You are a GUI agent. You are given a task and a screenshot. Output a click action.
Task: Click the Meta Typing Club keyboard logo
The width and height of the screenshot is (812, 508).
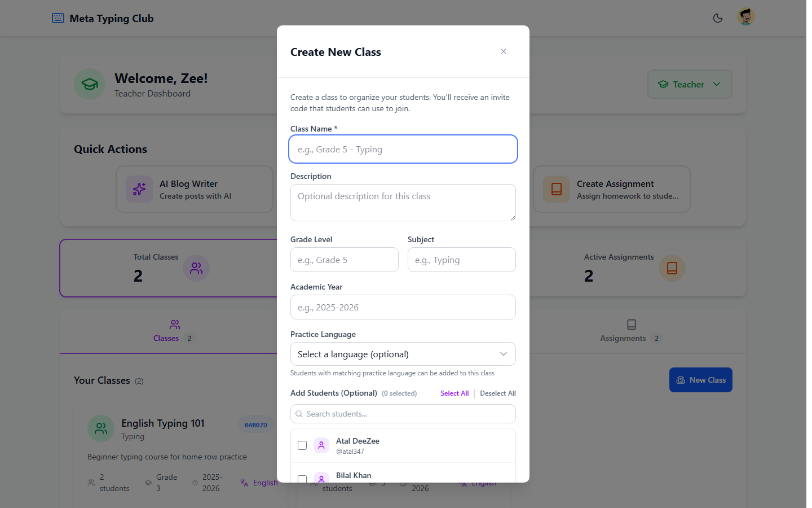[x=58, y=18]
